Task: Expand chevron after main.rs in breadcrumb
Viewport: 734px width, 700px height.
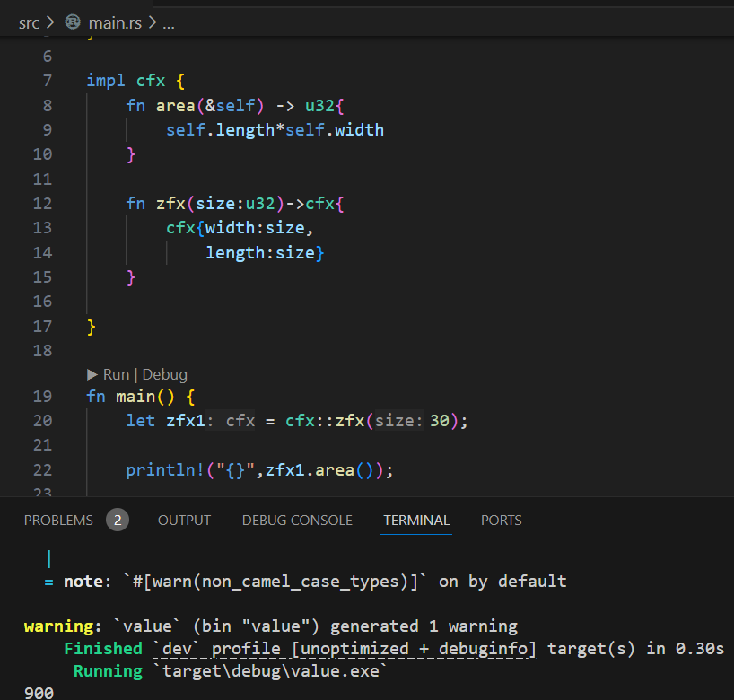Action: point(153,22)
